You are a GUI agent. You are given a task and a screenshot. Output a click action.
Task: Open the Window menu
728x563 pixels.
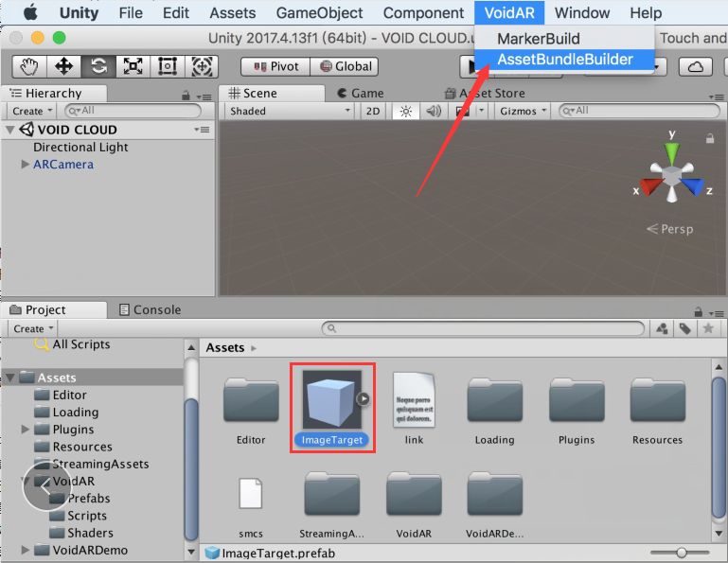[x=582, y=13]
